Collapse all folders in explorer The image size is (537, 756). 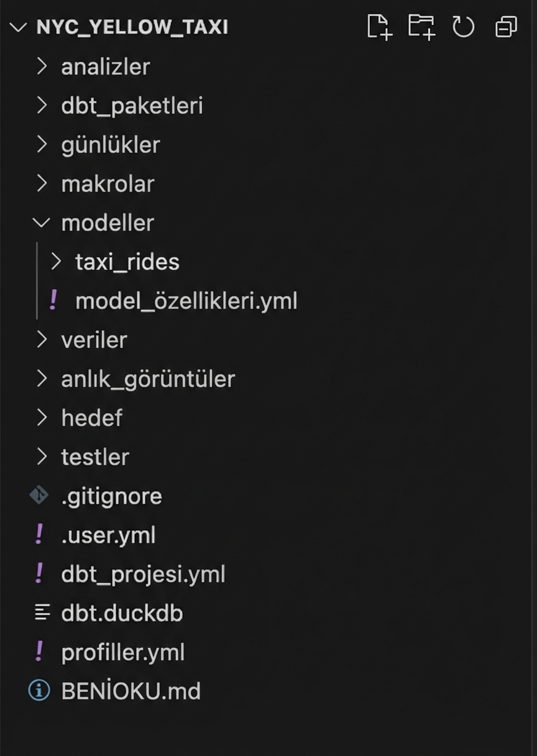click(x=506, y=27)
